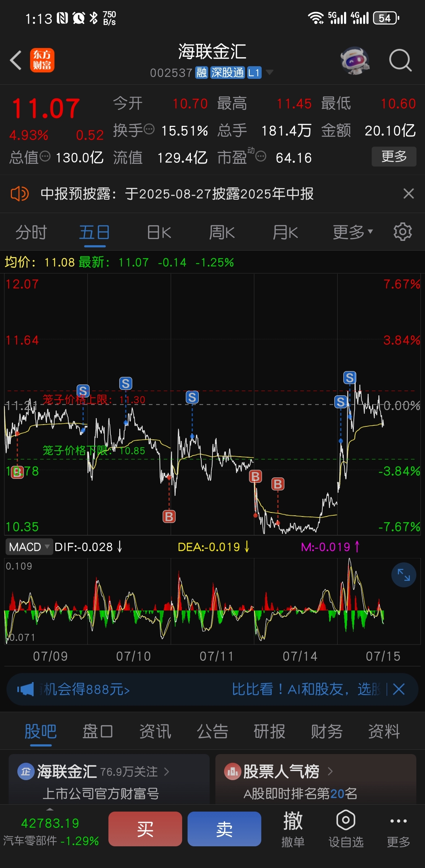Tap the S sell marker on 07/11
This screenshot has width=425, height=868.
(192, 397)
